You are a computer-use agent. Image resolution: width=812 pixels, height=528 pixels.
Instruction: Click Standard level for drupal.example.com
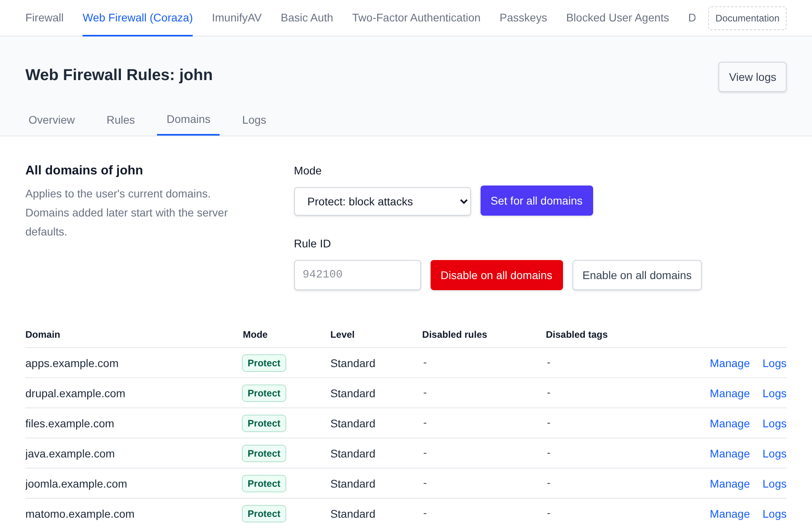[353, 393]
